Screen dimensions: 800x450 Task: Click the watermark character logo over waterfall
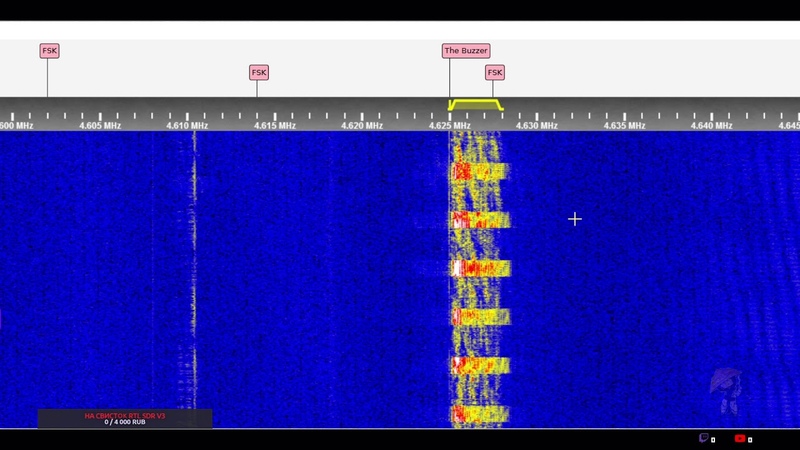click(724, 390)
